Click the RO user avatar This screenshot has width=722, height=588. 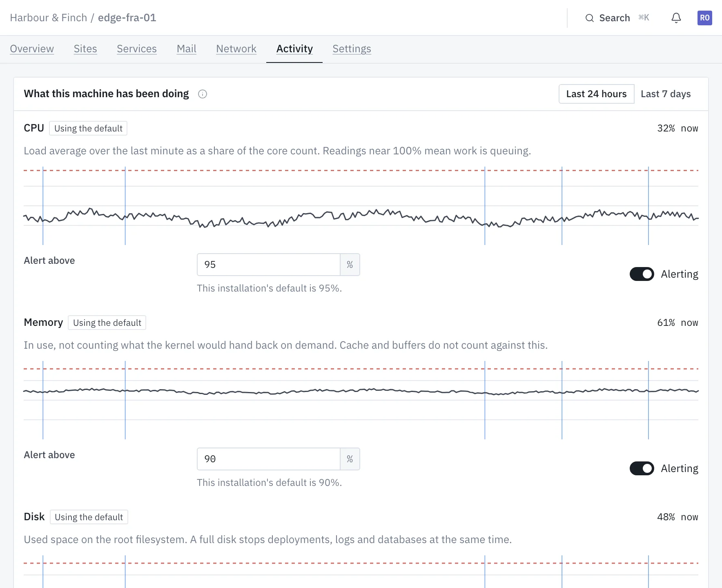(704, 18)
